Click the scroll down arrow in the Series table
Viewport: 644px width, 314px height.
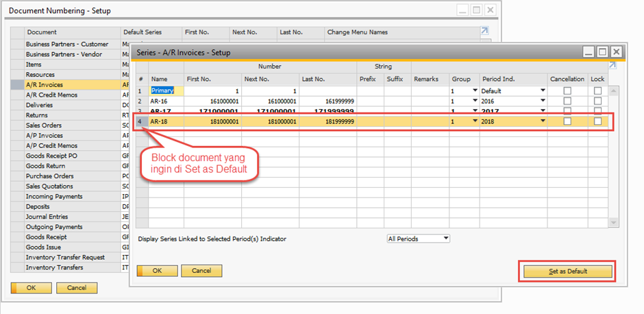(614, 222)
